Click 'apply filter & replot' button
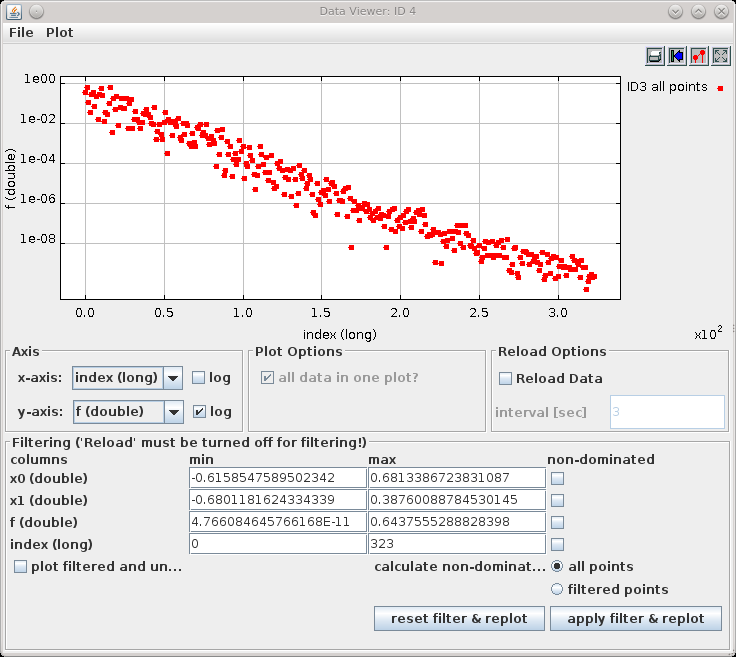This screenshot has height=657, width=736. click(x=636, y=619)
